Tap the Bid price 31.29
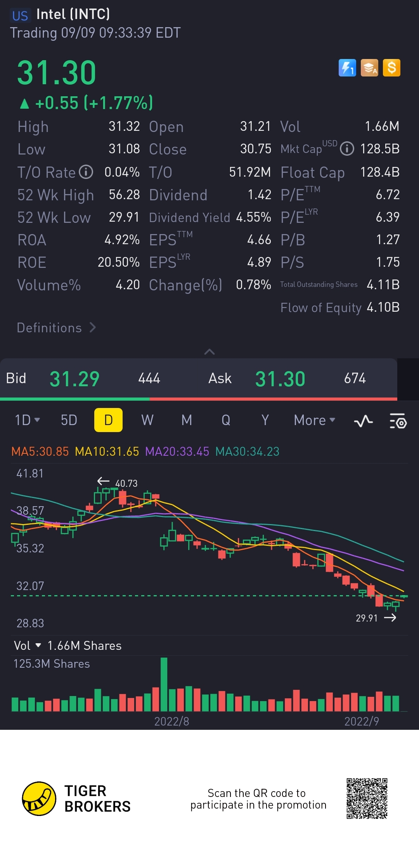Image resolution: width=419 pixels, height=868 pixels. click(x=74, y=379)
